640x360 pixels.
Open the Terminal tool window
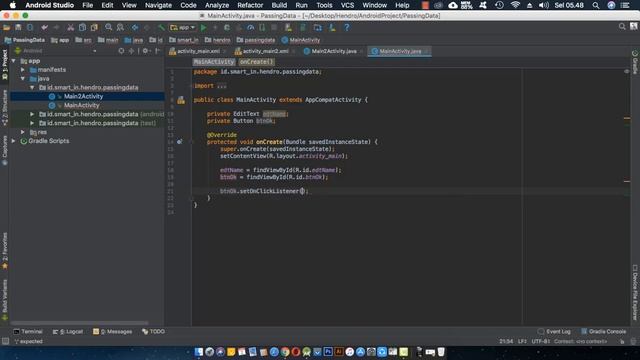[x=28, y=331]
